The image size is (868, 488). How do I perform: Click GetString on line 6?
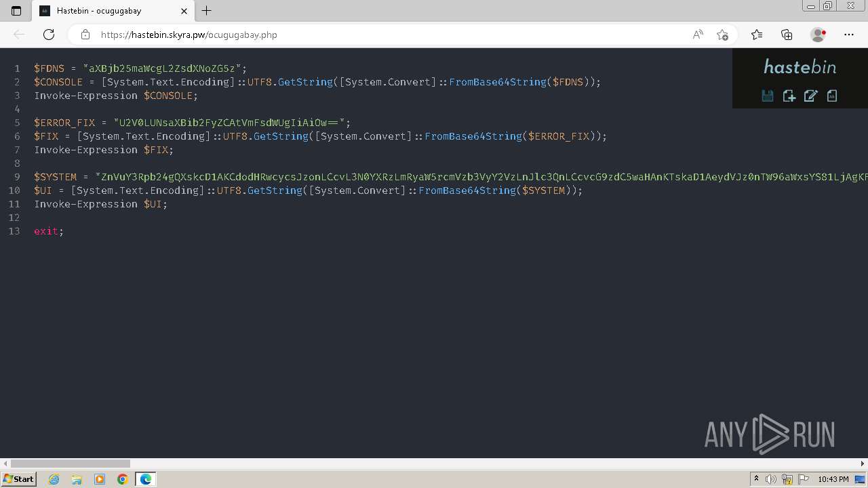coord(281,136)
